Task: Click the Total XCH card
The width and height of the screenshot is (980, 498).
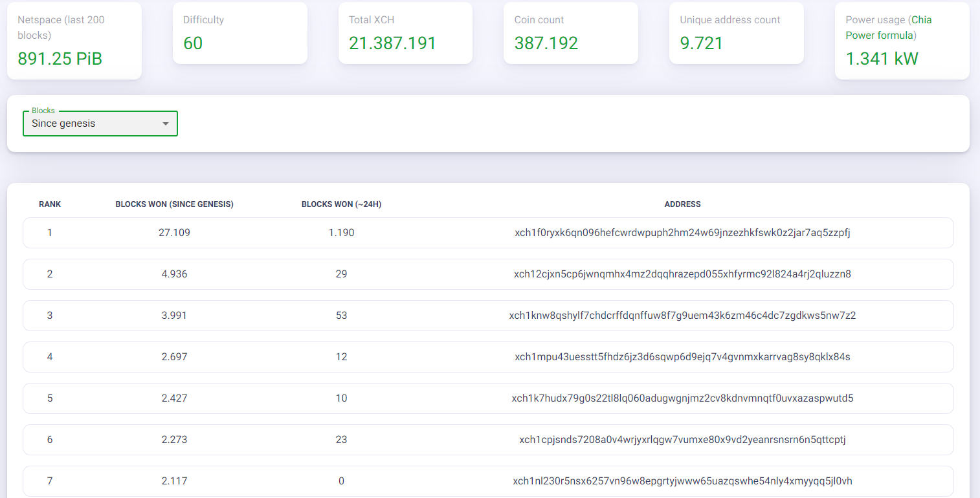Action: click(x=405, y=33)
